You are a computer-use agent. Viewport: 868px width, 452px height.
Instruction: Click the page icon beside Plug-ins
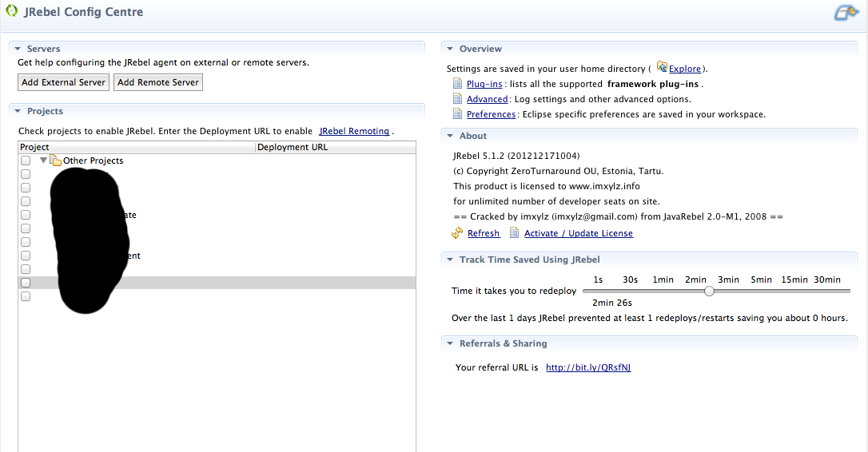(x=457, y=84)
